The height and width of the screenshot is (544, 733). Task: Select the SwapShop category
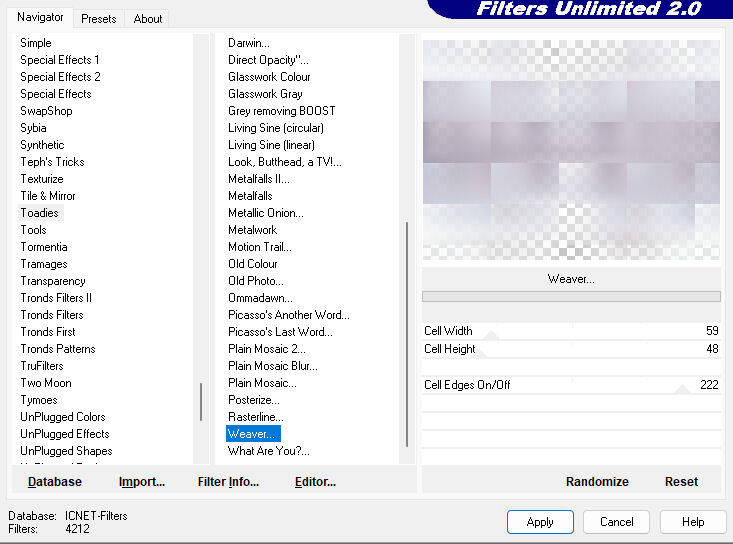click(x=46, y=111)
